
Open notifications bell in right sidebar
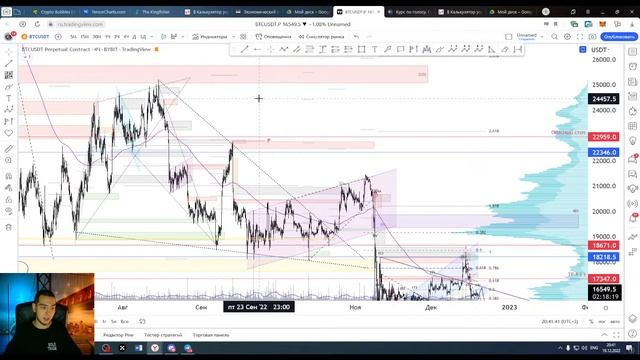pos(633,218)
